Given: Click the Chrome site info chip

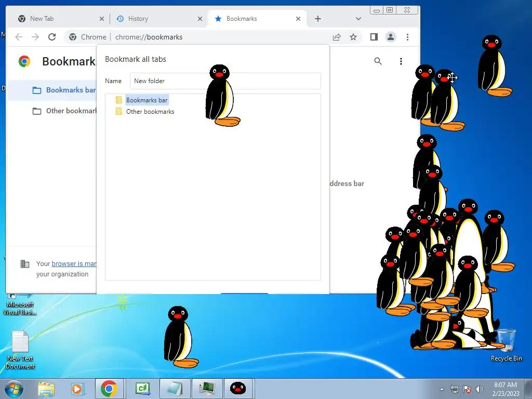Looking at the screenshot, I should tap(88, 37).
